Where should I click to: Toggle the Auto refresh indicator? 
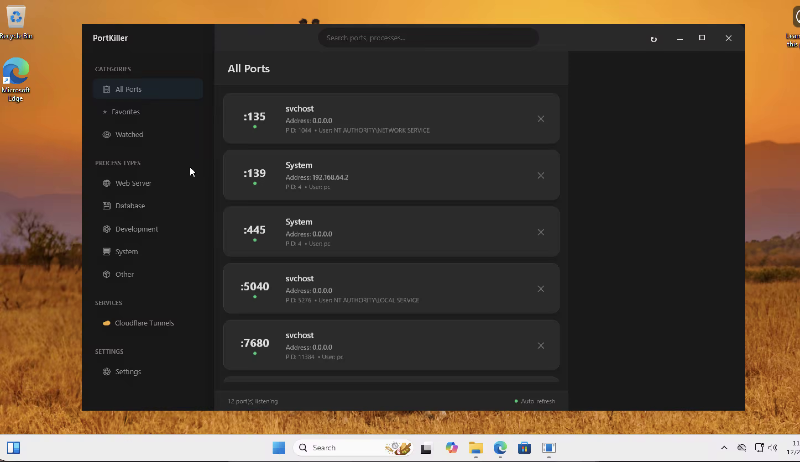tap(535, 401)
